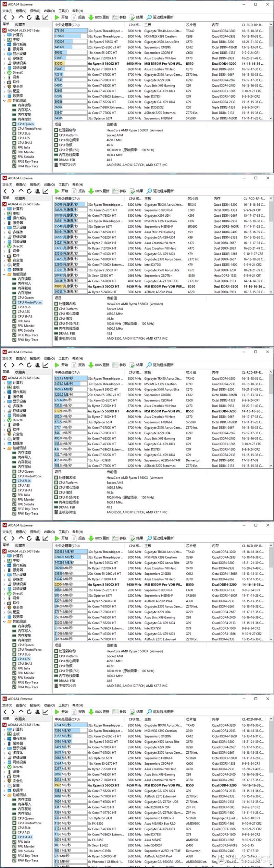Expand the 计算机 tree node in the top window

(4, 35)
